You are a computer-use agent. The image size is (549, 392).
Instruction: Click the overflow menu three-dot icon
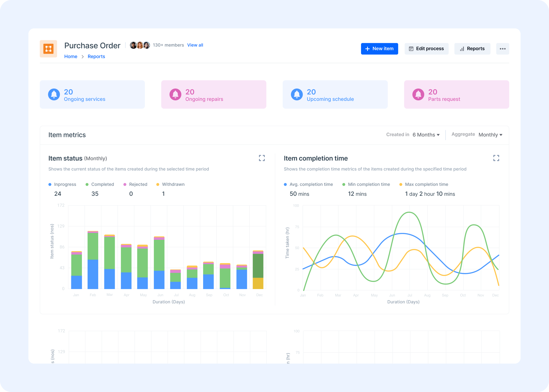point(503,49)
